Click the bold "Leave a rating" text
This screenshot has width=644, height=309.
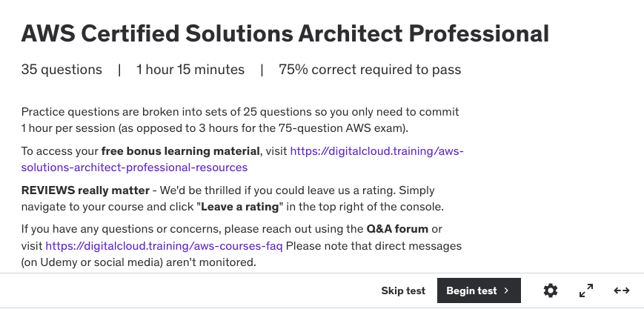coord(240,206)
